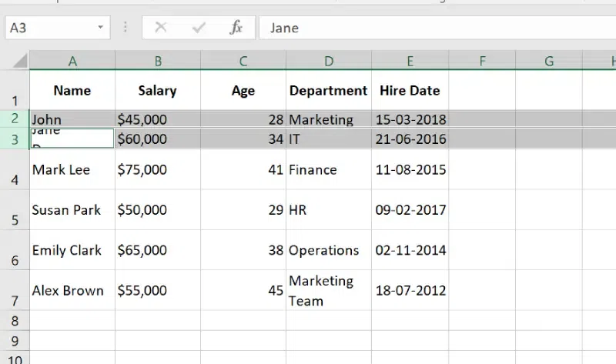The height and width of the screenshot is (364, 616).
Task: Select column C header
Action: [243, 61]
